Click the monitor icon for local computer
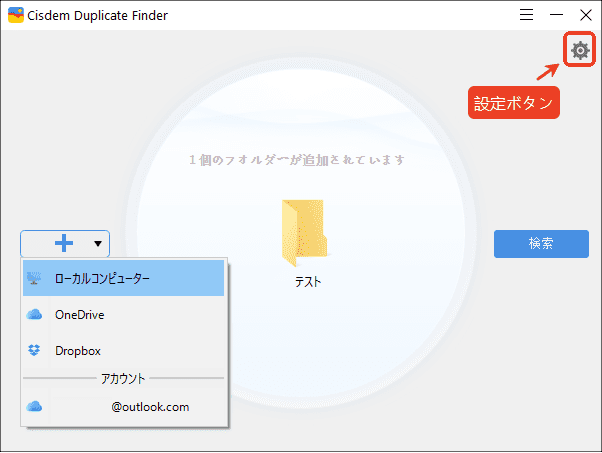 tap(35, 279)
